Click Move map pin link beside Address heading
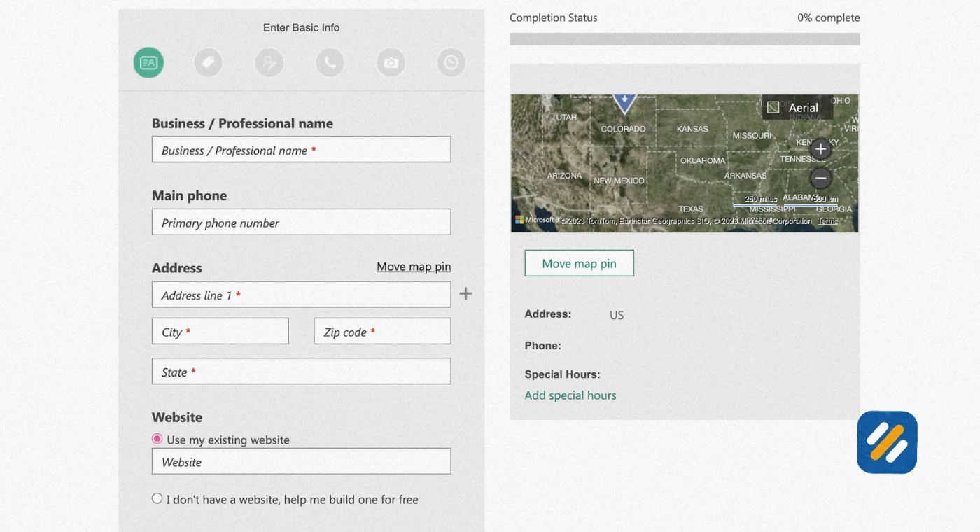 tap(414, 267)
